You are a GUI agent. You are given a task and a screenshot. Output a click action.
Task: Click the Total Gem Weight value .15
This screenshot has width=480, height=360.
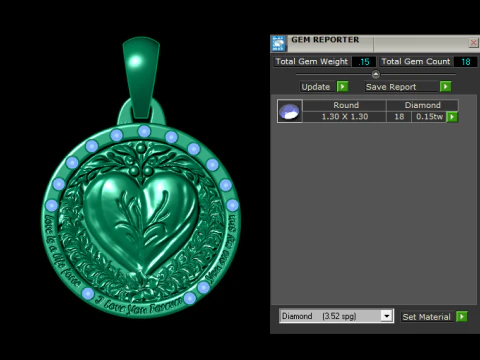coord(364,62)
